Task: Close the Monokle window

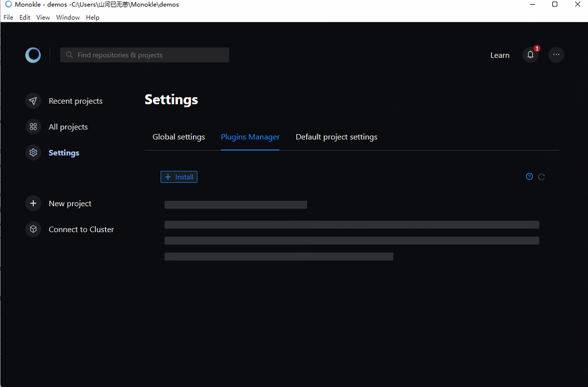Action: [x=577, y=4]
